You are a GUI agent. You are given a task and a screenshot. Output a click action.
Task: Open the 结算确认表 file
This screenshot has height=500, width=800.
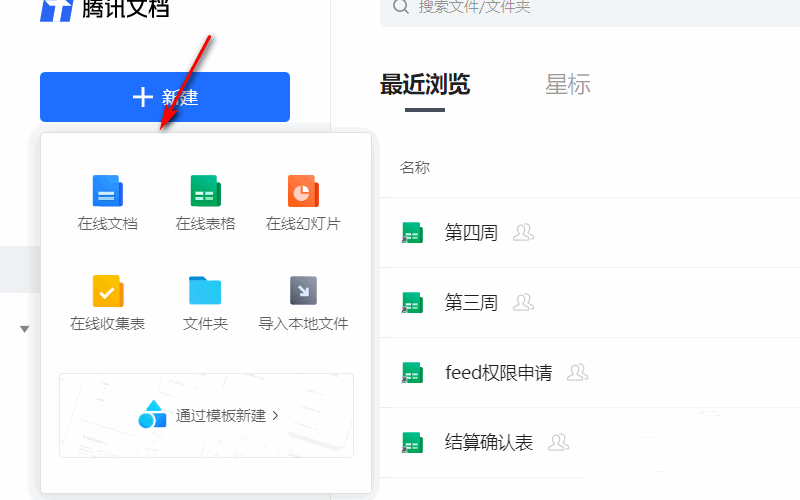tap(489, 442)
